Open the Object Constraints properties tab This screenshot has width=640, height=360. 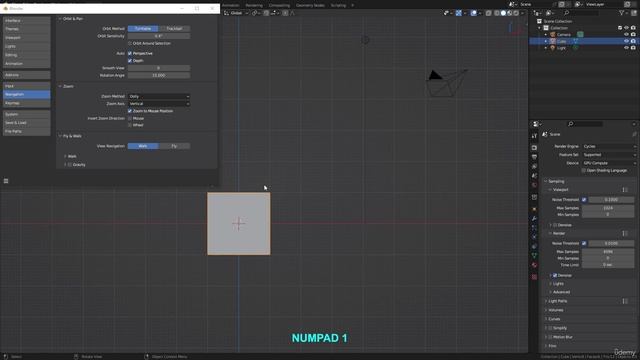534,247
